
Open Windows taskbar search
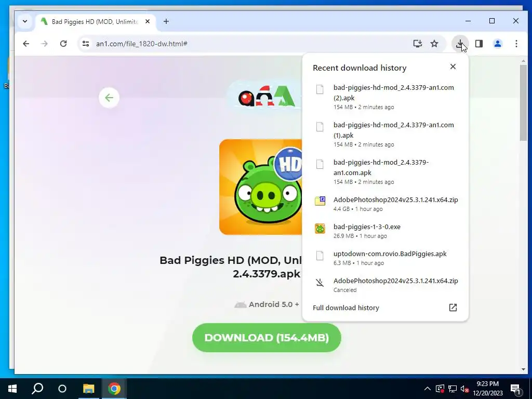click(37, 389)
